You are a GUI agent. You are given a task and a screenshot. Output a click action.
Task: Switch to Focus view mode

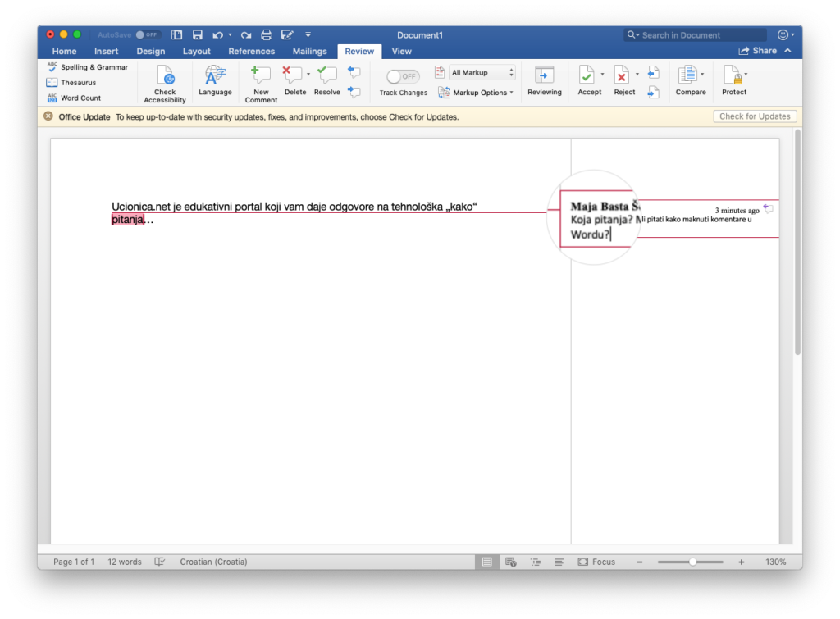pyautogui.click(x=596, y=562)
